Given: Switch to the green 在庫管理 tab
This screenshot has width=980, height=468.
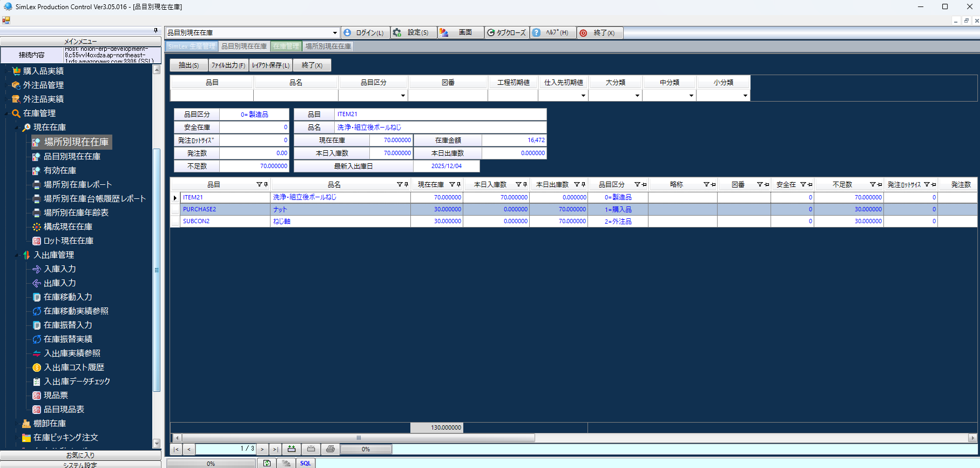Looking at the screenshot, I should coord(286,46).
